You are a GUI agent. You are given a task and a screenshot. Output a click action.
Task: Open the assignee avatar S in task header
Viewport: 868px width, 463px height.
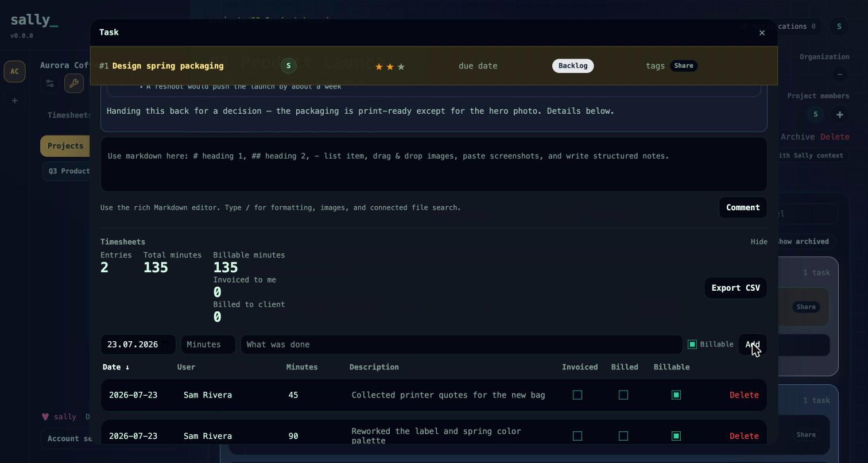tap(289, 66)
